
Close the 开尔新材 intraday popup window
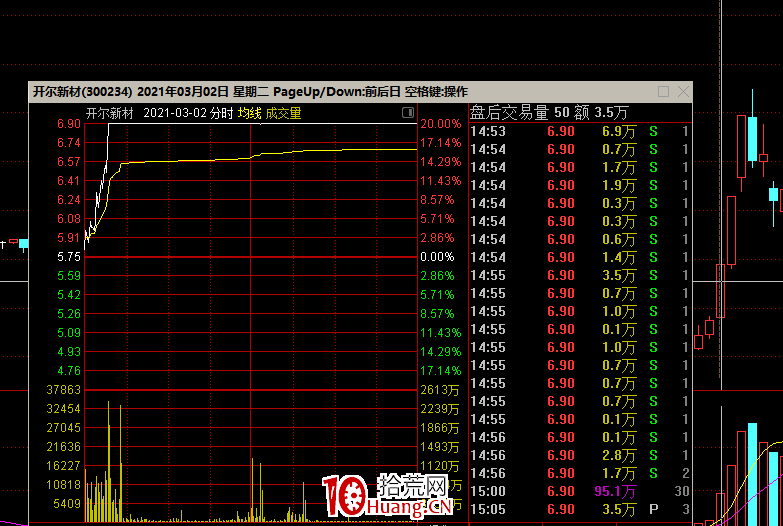683,92
